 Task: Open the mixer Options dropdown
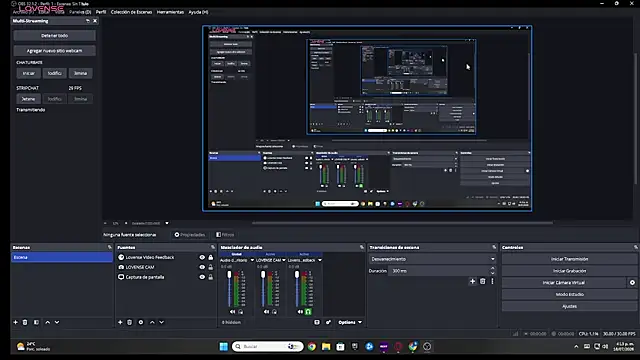(x=350, y=322)
